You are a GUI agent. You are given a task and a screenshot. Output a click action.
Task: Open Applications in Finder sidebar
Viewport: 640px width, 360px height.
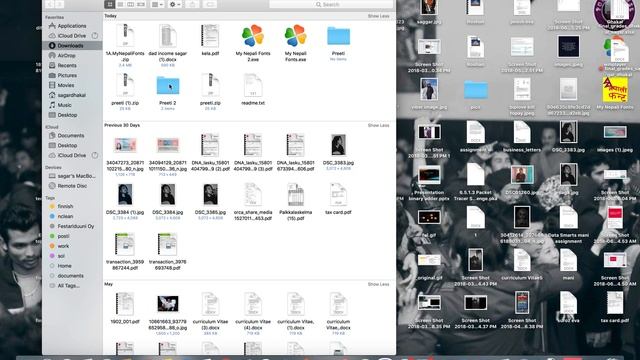click(x=72, y=26)
